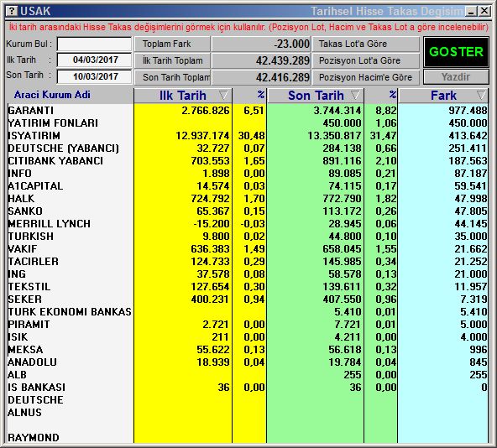Click the Kurum Bul search field
497x448 pixels.
click(95, 44)
